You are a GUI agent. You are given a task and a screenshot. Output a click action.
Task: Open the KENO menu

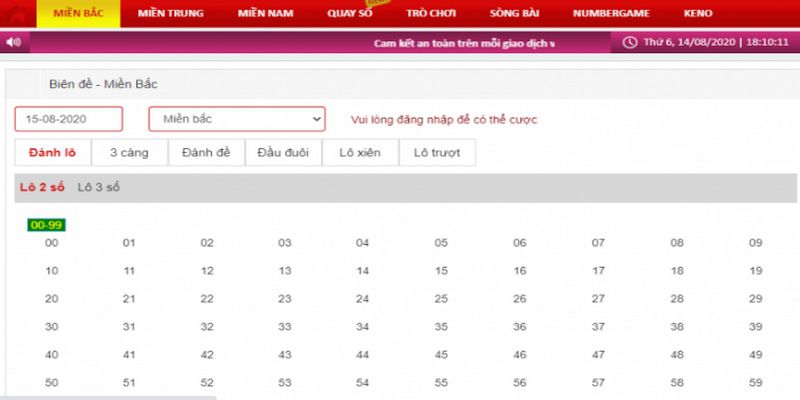tap(698, 14)
